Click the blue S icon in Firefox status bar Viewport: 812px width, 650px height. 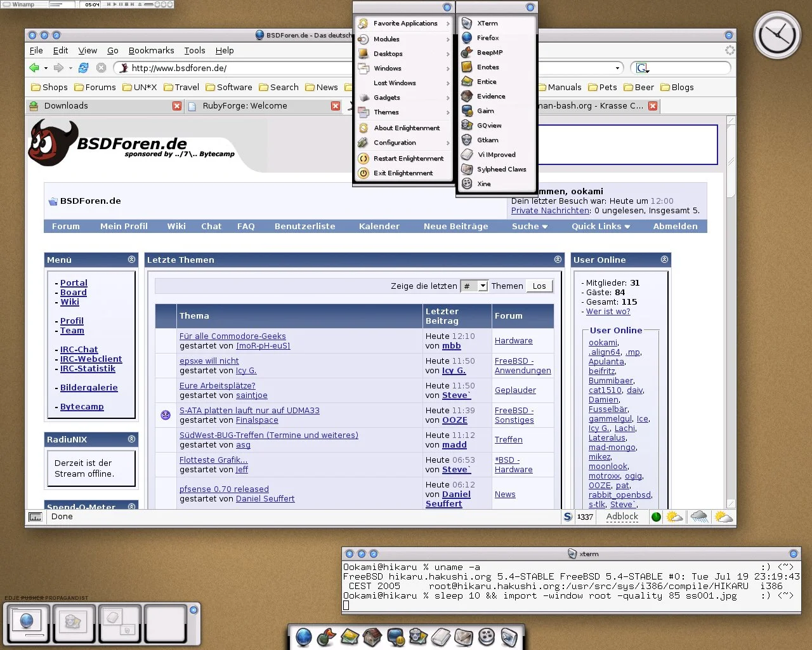click(568, 517)
